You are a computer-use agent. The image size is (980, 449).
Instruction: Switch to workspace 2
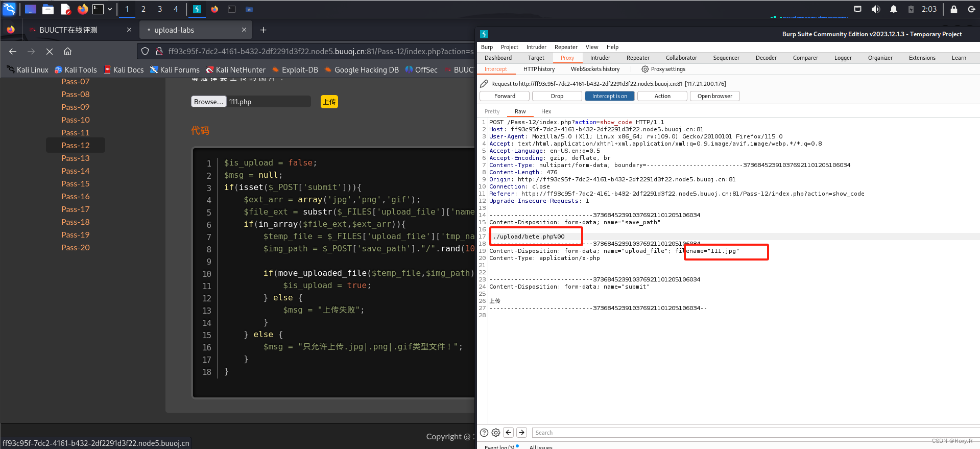144,9
